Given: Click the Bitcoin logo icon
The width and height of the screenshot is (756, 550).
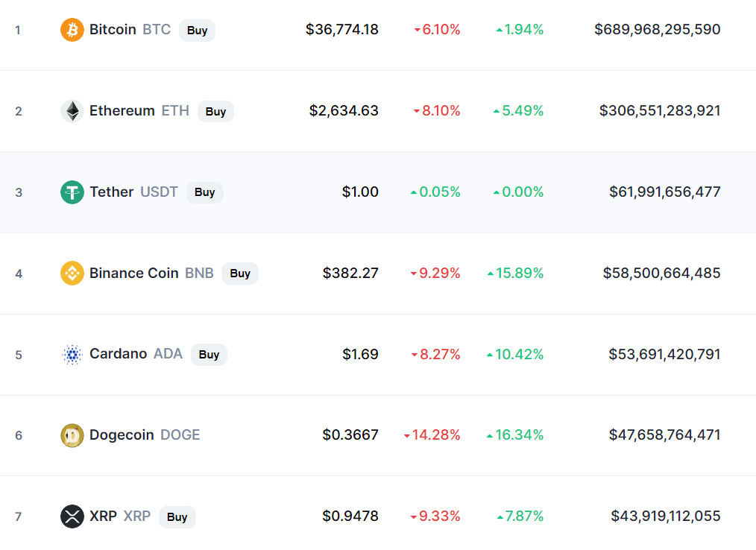Looking at the screenshot, I should point(72,30).
